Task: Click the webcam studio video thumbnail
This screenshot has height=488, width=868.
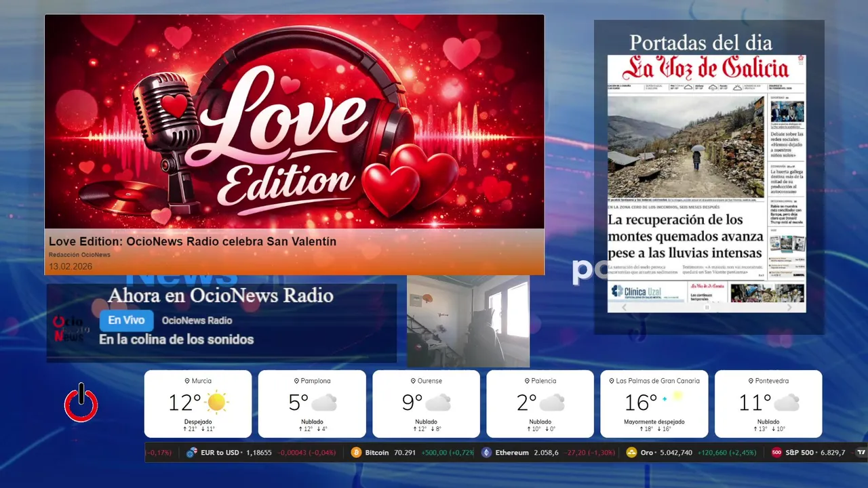Action: pos(468,321)
